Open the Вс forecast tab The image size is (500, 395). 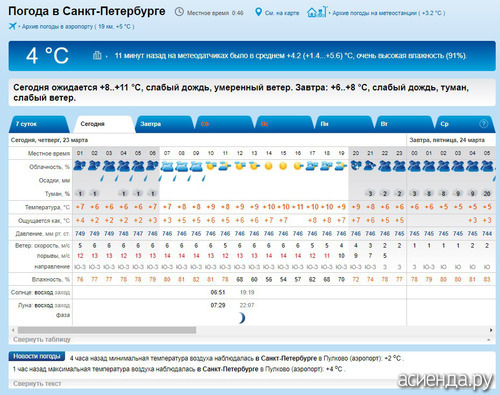(x=283, y=124)
